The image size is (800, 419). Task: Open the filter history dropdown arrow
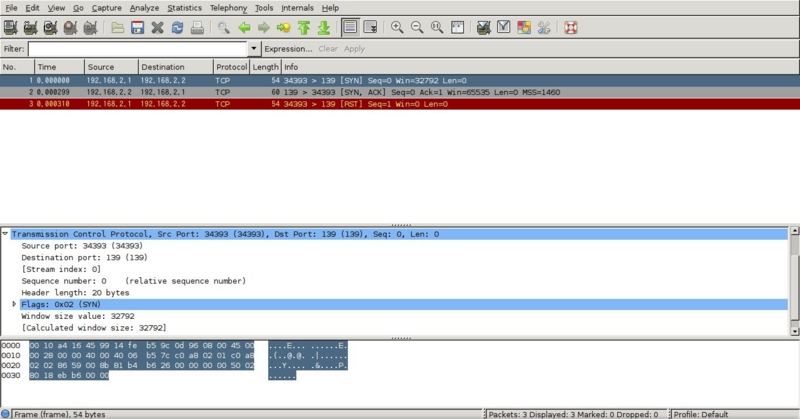pos(254,48)
